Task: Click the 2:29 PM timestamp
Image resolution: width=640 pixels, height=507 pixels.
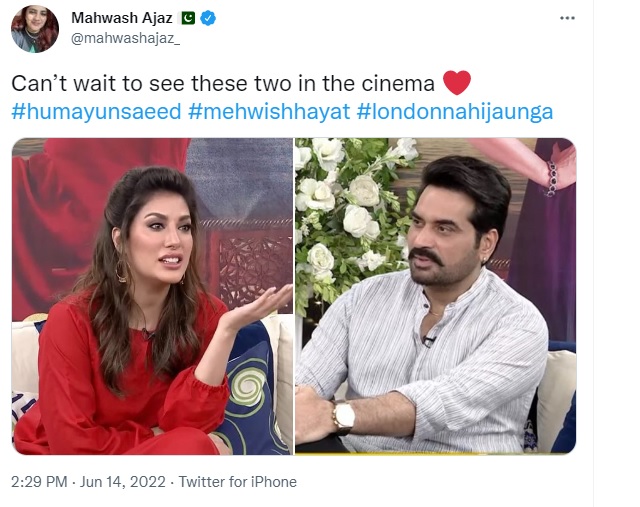Action: tap(39, 482)
